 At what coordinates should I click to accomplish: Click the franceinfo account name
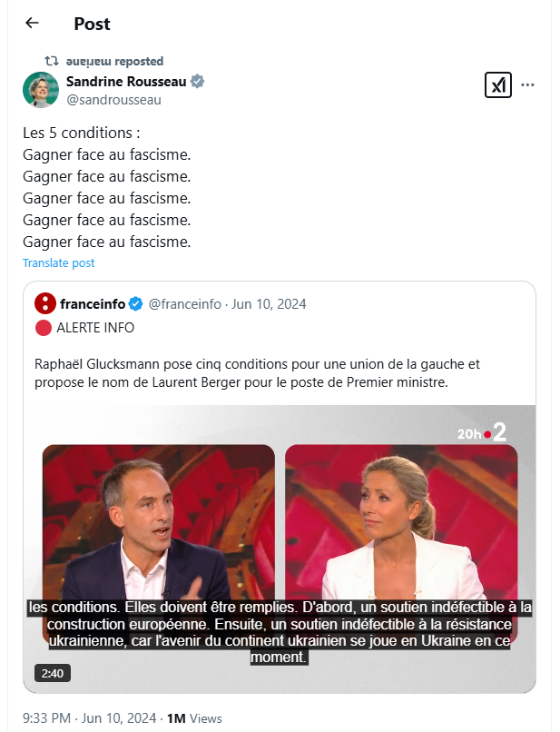click(x=93, y=303)
